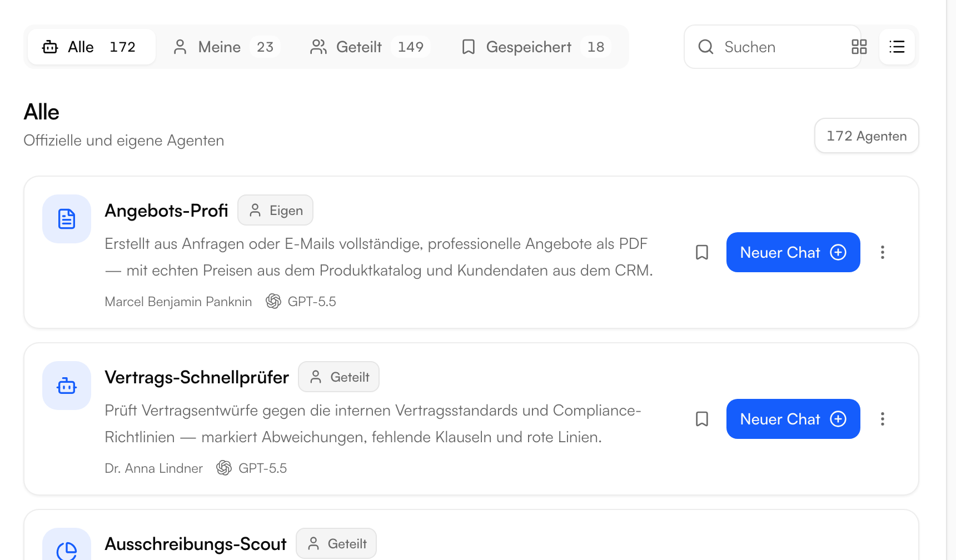The image size is (956, 560).
Task: Open the Vertrags-Schnellprüfer title
Action: [197, 377]
